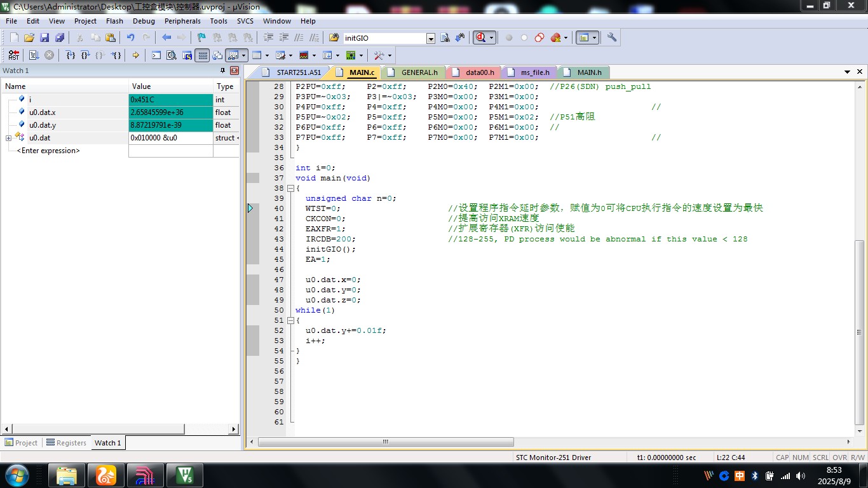Open the Configuration wrench icon
The height and width of the screenshot is (488, 868).
point(612,37)
